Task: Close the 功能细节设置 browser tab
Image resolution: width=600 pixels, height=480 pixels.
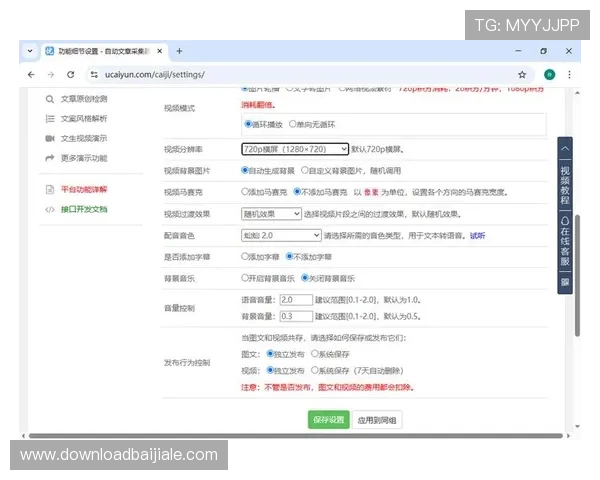Action: click(160, 51)
